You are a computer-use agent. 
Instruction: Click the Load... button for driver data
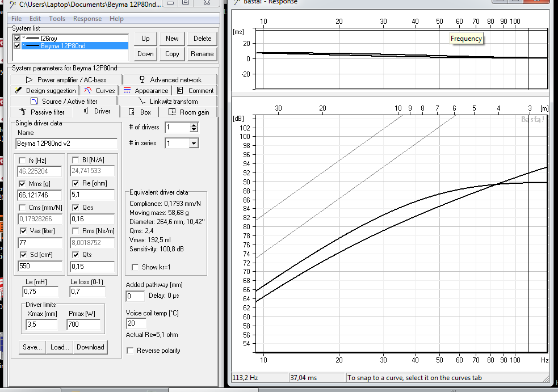pyautogui.click(x=59, y=347)
